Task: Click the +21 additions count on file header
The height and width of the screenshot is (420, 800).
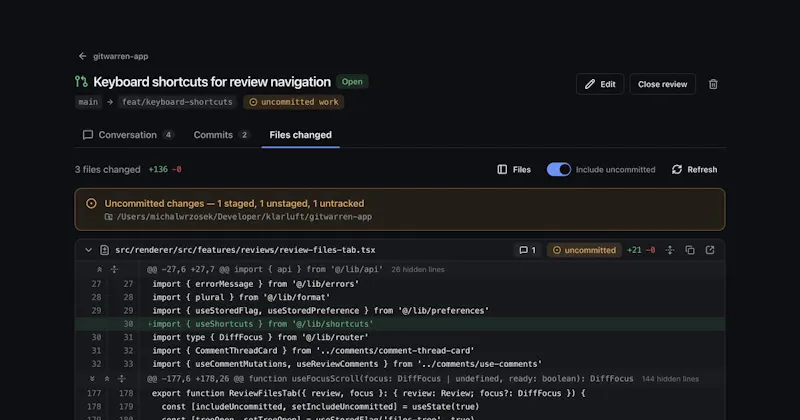Action: (634, 250)
